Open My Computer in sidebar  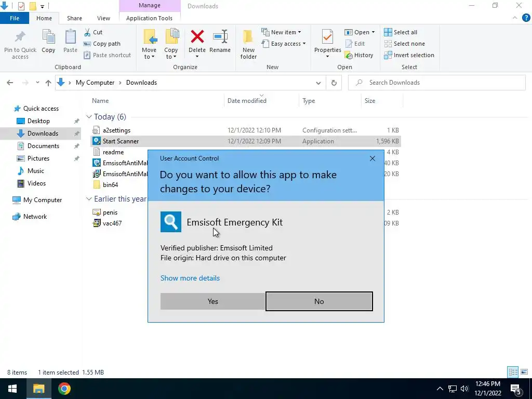pyautogui.click(x=43, y=200)
